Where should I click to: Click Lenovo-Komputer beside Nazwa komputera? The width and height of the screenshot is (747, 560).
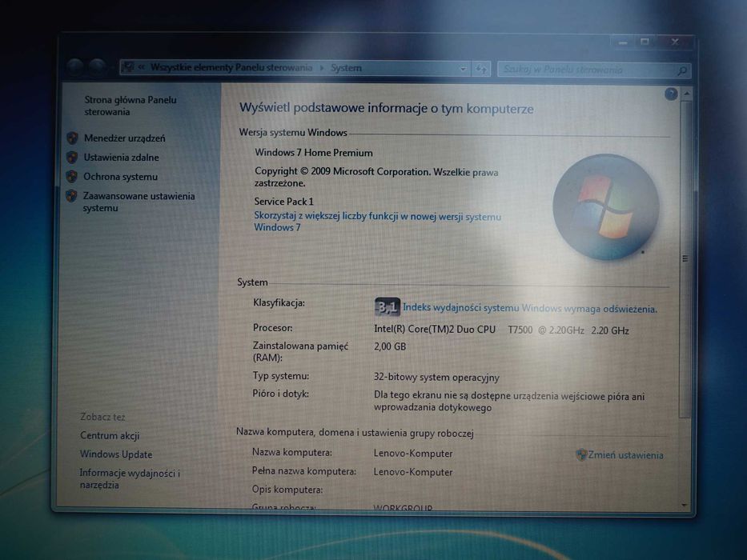tap(413, 454)
